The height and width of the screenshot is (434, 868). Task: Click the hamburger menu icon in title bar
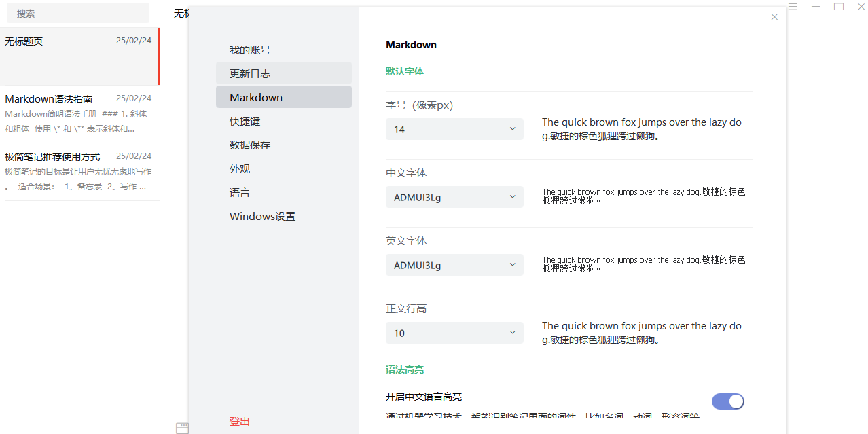793,7
